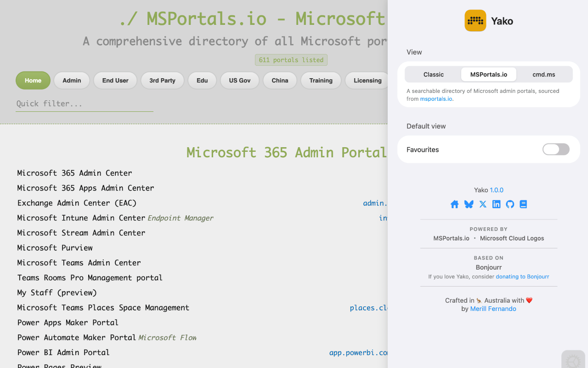
Task: Open the X (Twitter) icon link
Action: pos(483,204)
